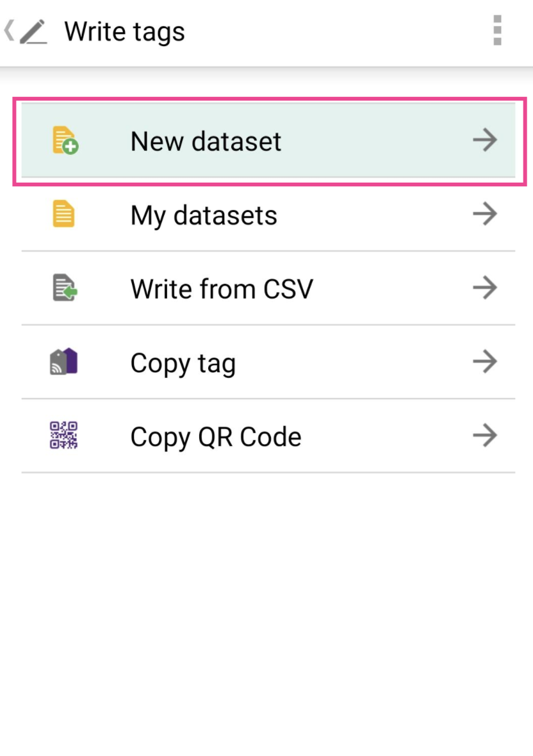Tap the back chevron in the header
The image size is (533, 756).
pyautogui.click(x=10, y=30)
